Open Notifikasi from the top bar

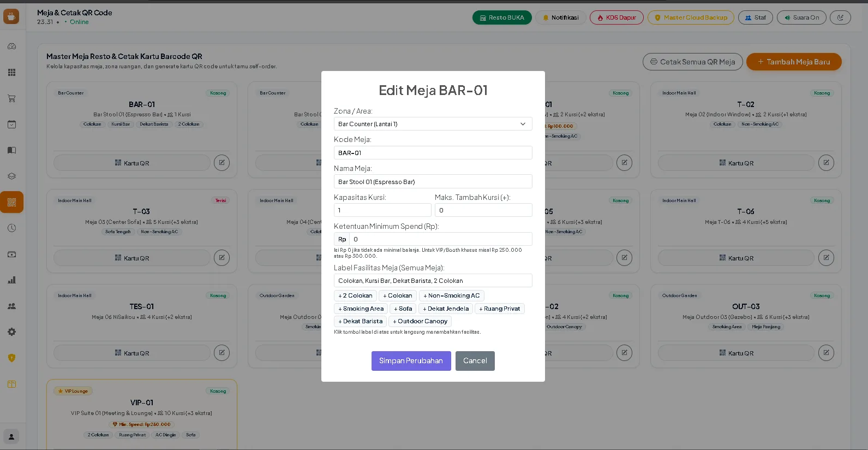click(x=561, y=17)
